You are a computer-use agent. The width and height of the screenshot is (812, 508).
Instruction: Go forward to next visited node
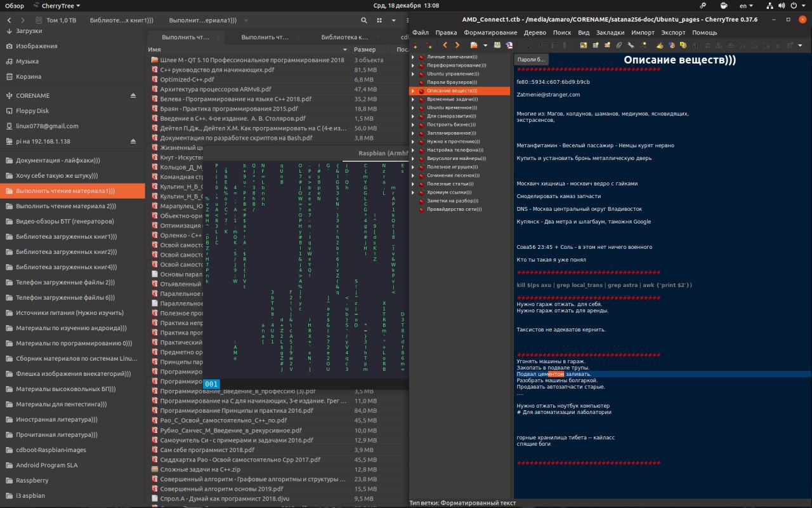click(457, 45)
